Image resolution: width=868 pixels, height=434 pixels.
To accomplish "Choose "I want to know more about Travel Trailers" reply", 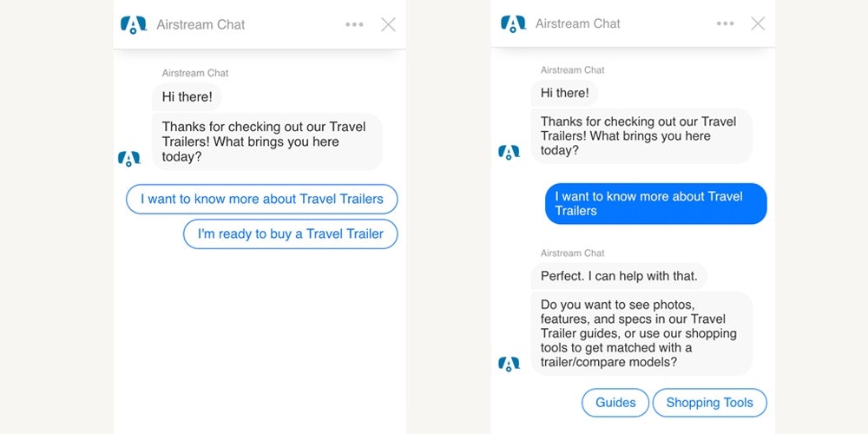I will [261, 199].
